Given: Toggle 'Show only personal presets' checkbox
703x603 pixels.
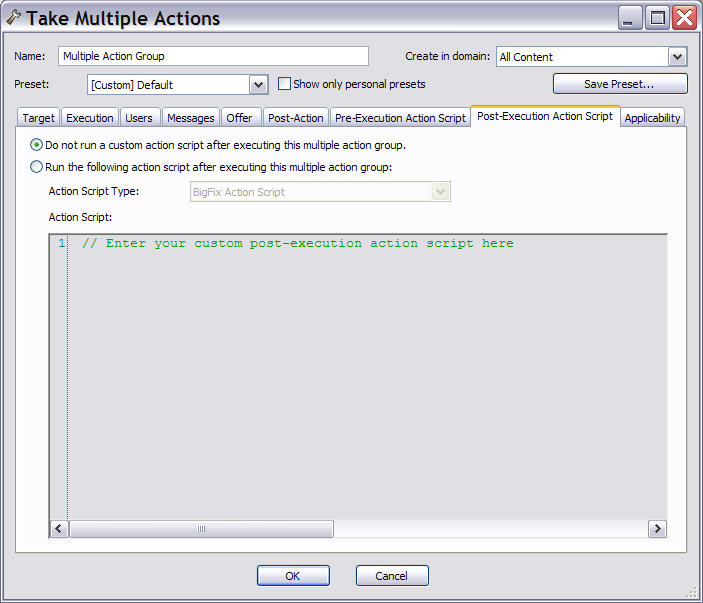Looking at the screenshot, I should point(284,84).
